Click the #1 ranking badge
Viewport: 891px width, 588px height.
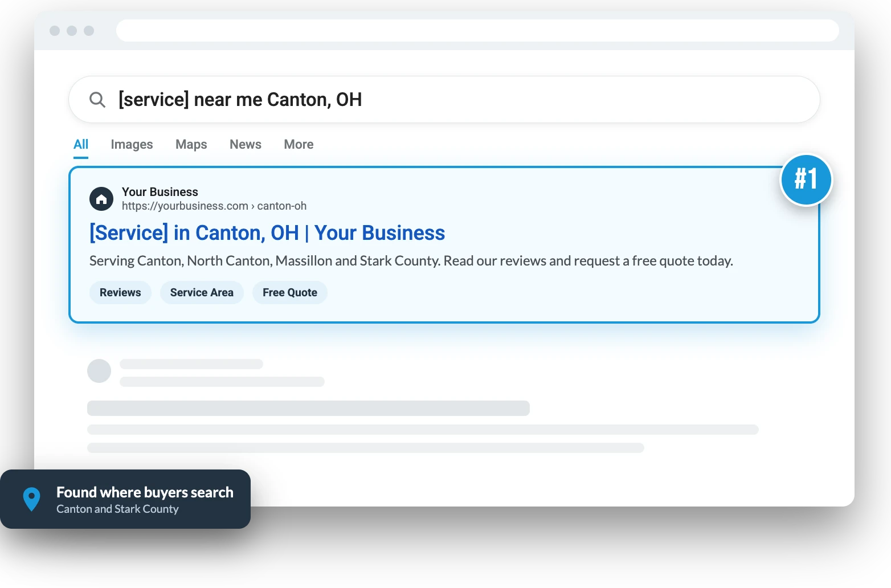tap(806, 179)
